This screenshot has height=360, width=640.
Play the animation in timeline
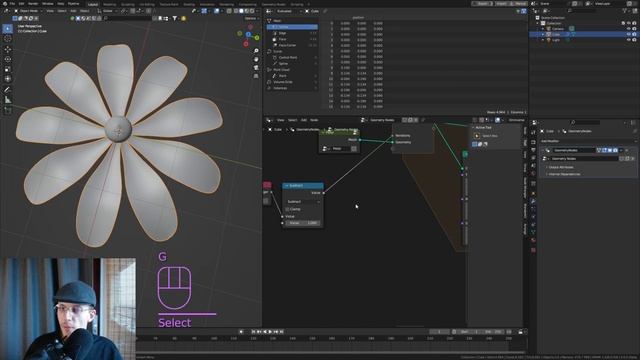pos(270,332)
